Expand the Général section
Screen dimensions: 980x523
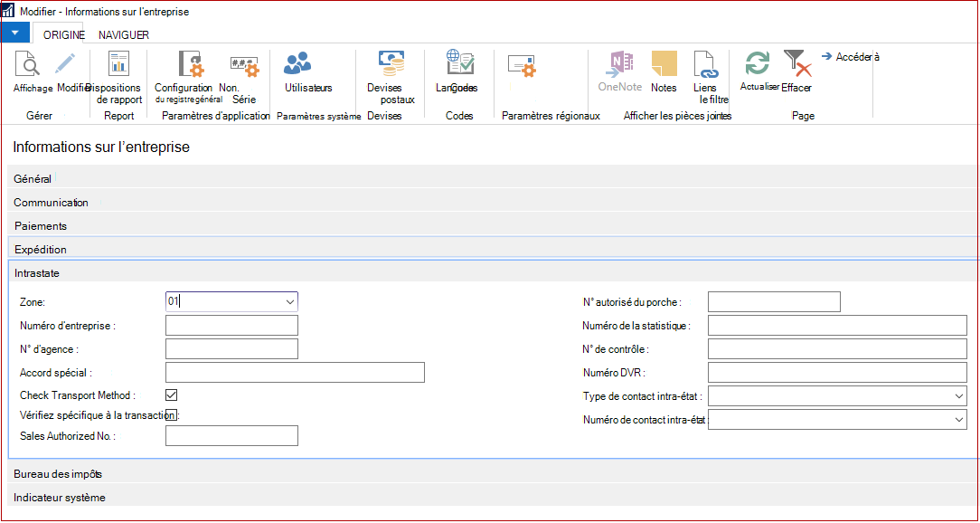click(493, 178)
